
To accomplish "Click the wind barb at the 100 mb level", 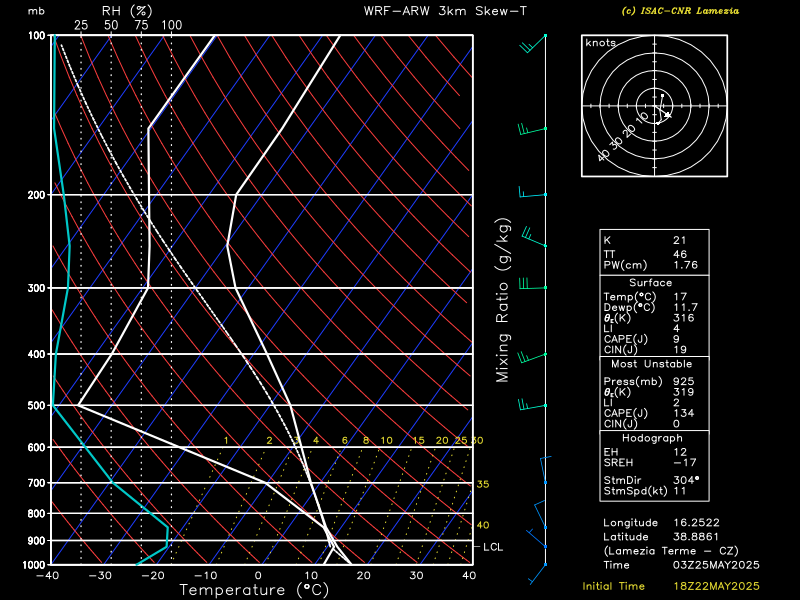I will 533,43.
